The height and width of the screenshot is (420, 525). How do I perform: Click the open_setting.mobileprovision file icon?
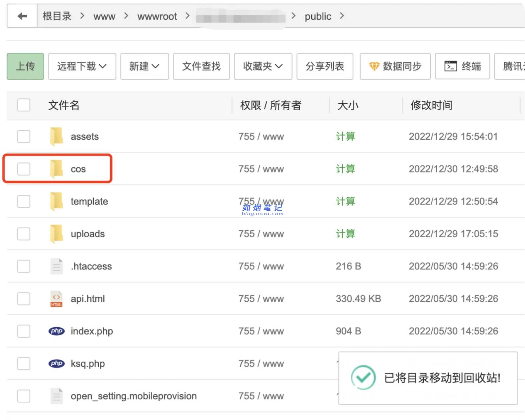(x=56, y=396)
